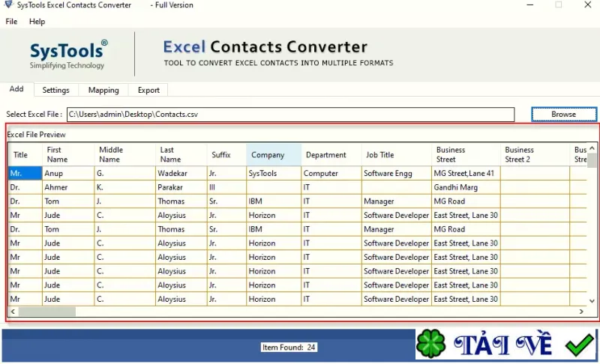600x364 pixels.
Task: Select the Last Name column header
Action: [x=181, y=155]
